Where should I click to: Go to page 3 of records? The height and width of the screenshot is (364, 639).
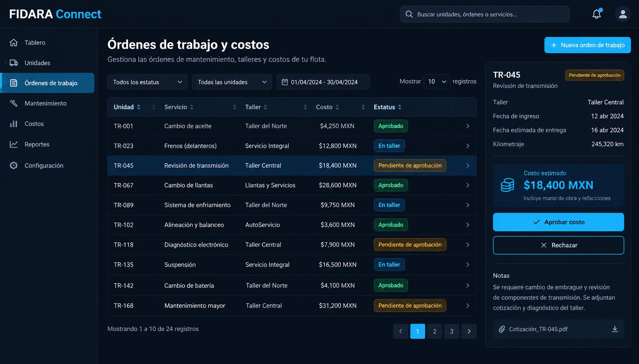coord(452,331)
